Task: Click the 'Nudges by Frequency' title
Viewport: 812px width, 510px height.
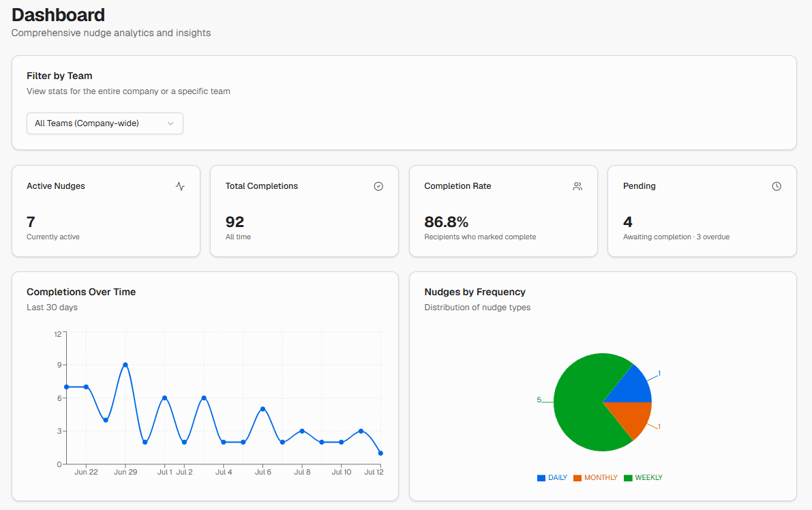Action: (x=475, y=292)
